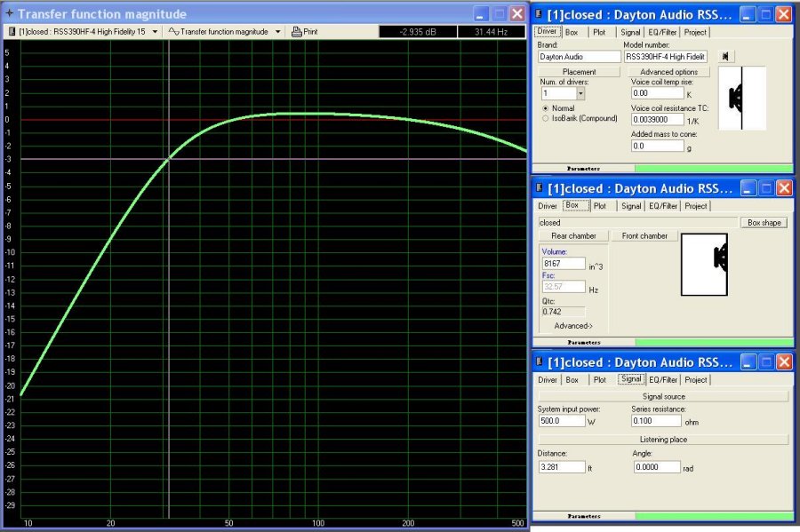Screen dimensions: 800x532
Task: Minimize the top Dayton Audio window
Action: [x=748, y=15]
